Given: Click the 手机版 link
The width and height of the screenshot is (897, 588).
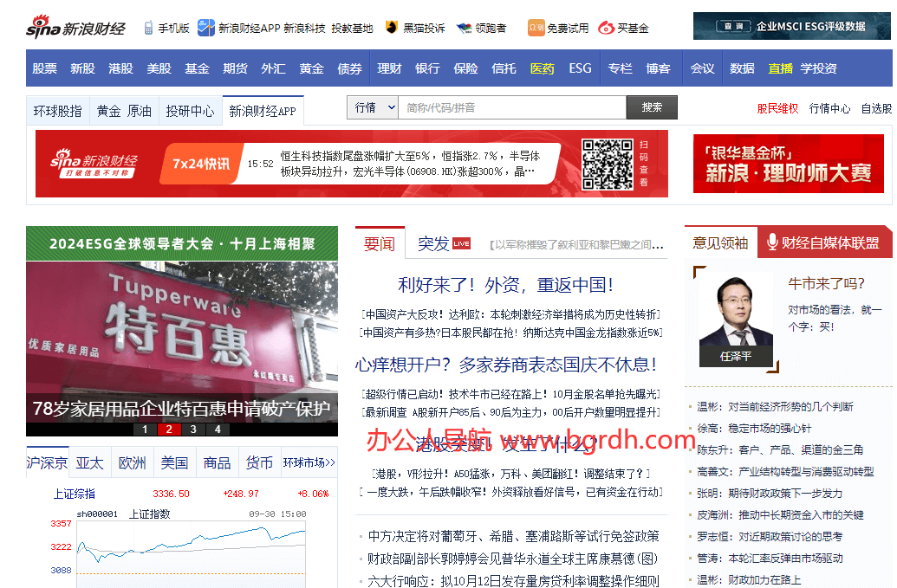Looking at the screenshot, I should tap(173, 28).
